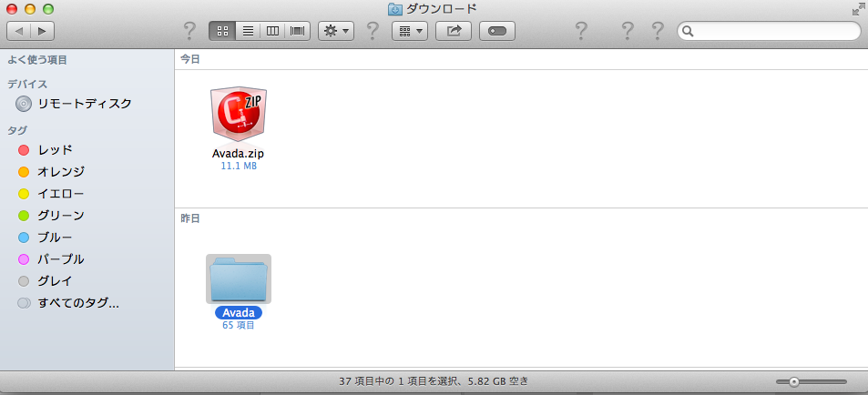Go forward with the right arrow button
Screen dimensions: 868x395
(x=43, y=31)
